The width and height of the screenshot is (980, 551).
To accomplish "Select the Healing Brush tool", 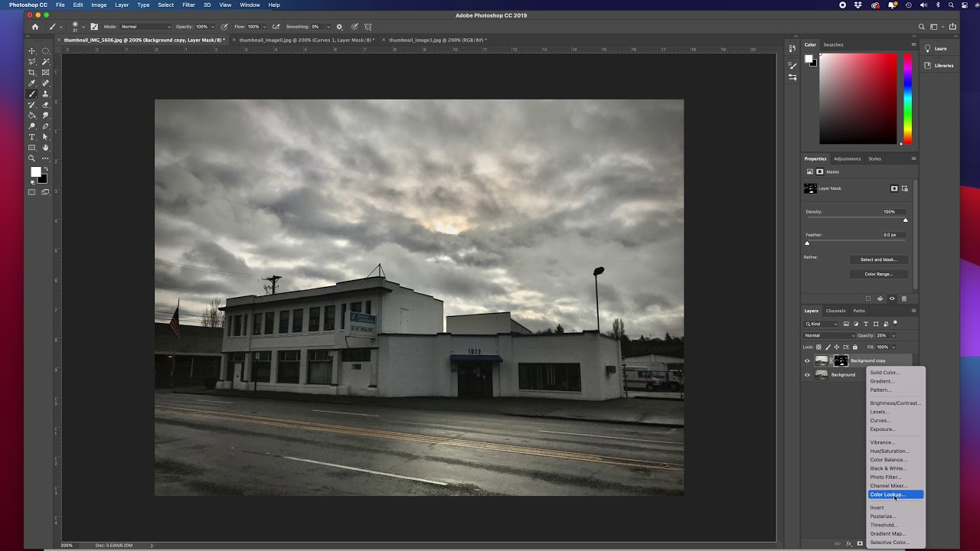I will (45, 83).
